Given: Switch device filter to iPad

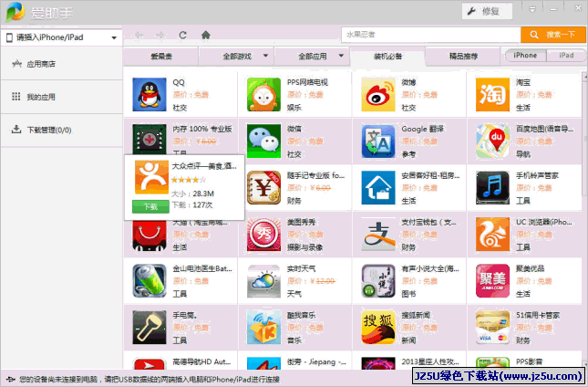Looking at the screenshot, I should (x=566, y=55).
